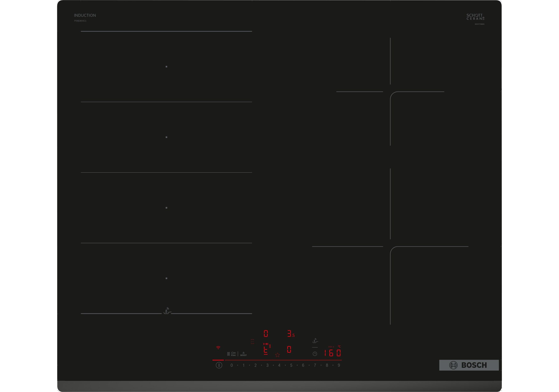Enable the BOOST function
This screenshot has width=559, height=392.
243,354
